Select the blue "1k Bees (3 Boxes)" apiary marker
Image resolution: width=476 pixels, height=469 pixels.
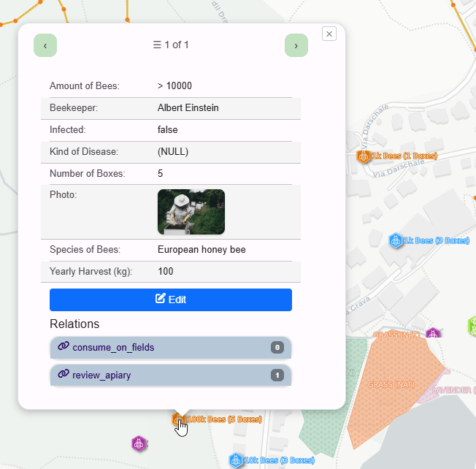(396, 240)
